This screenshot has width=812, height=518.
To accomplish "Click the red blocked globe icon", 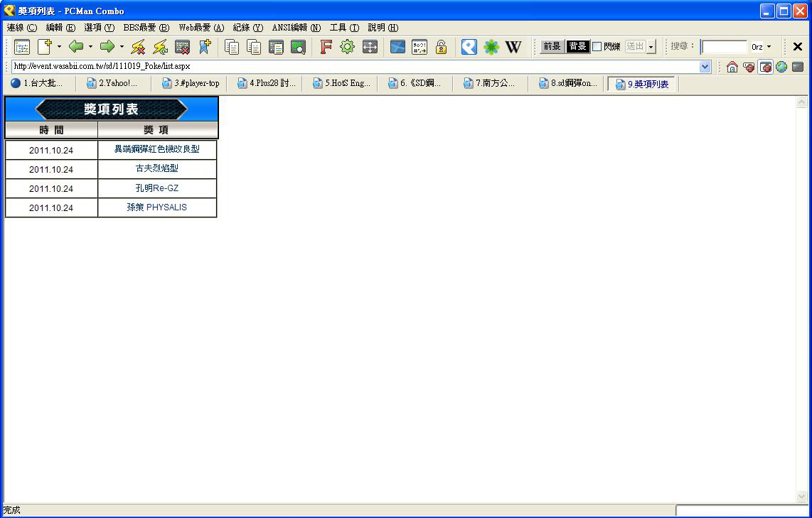I will (x=748, y=67).
